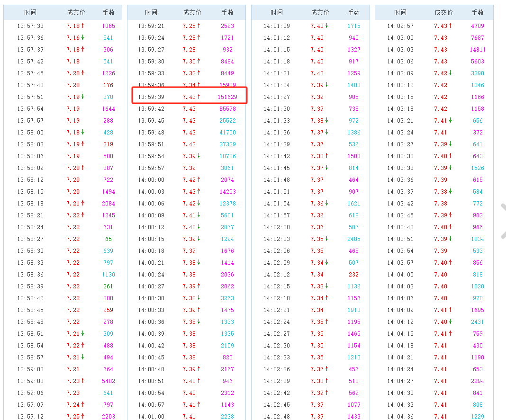Click volume 37329 in the 13:59:51 row
Screen dimensions: 506x420
tap(227, 144)
